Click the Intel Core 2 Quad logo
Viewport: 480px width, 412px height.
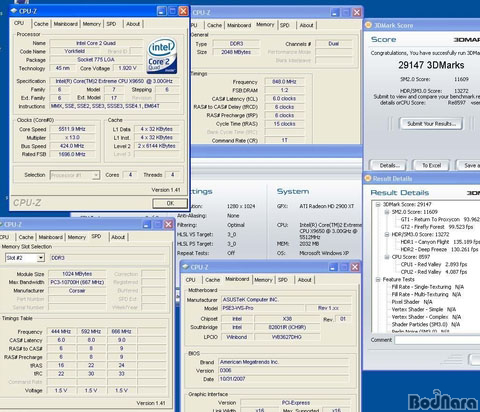tap(162, 56)
